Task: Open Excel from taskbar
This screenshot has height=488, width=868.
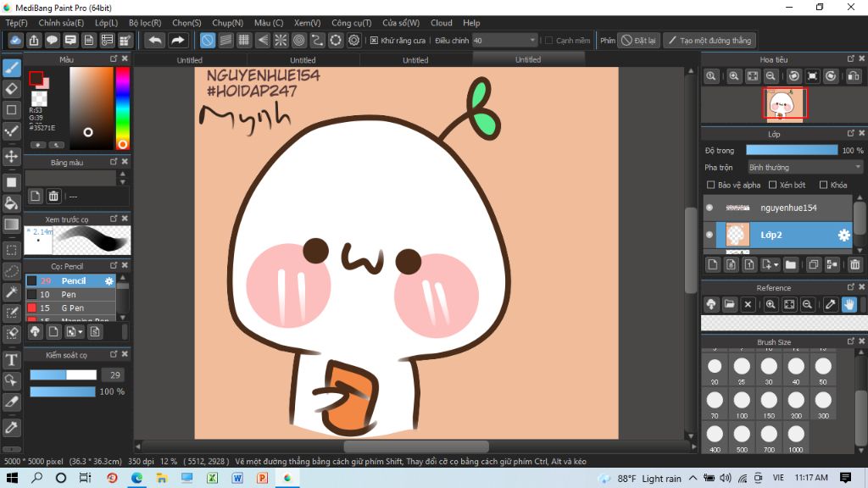Action: [x=212, y=478]
